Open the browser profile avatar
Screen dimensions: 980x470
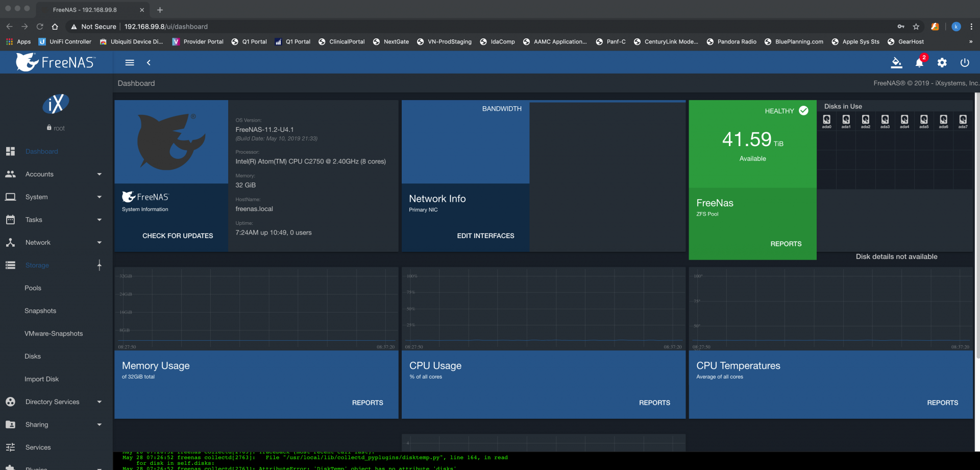[x=957, y=27]
